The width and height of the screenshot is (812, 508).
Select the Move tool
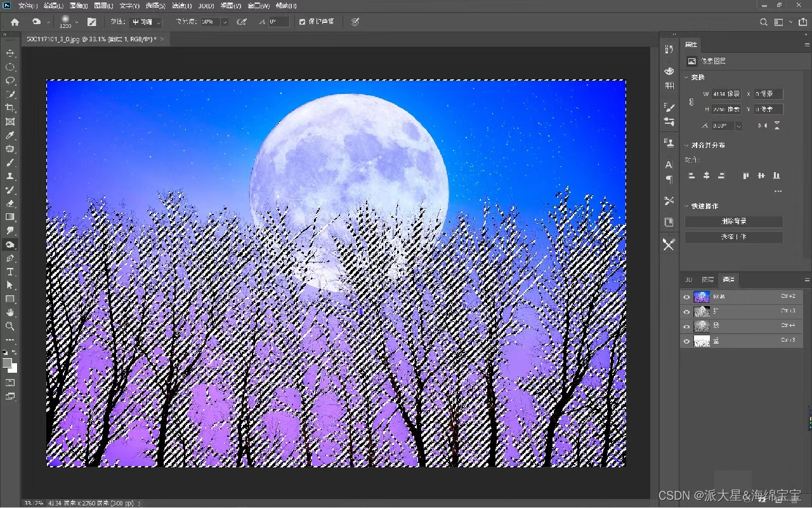click(10, 53)
